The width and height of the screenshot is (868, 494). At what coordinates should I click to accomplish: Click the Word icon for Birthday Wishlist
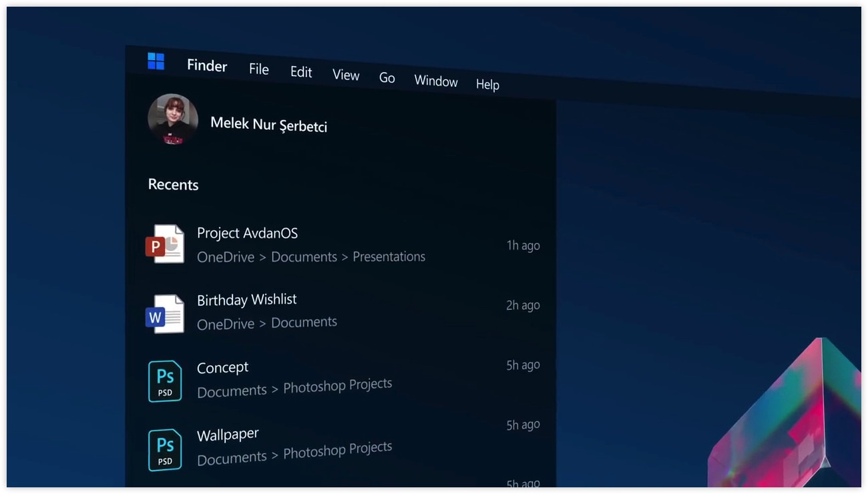click(165, 314)
